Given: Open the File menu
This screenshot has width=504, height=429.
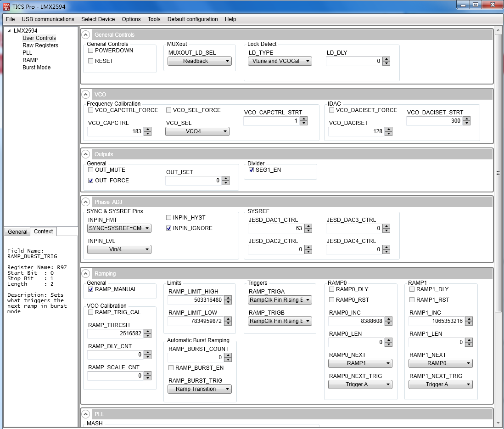Looking at the screenshot, I should tap(10, 19).
